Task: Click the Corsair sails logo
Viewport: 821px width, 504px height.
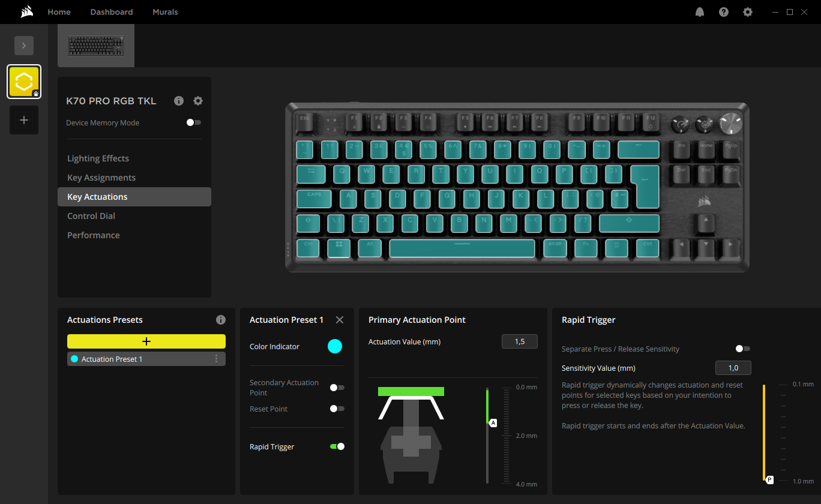Action: (x=26, y=12)
